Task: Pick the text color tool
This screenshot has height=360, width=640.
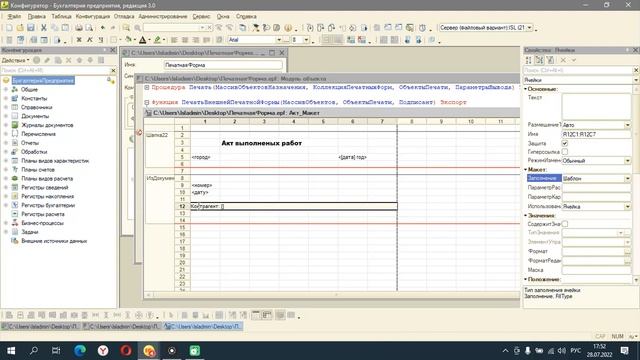Action: pos(142,40)
